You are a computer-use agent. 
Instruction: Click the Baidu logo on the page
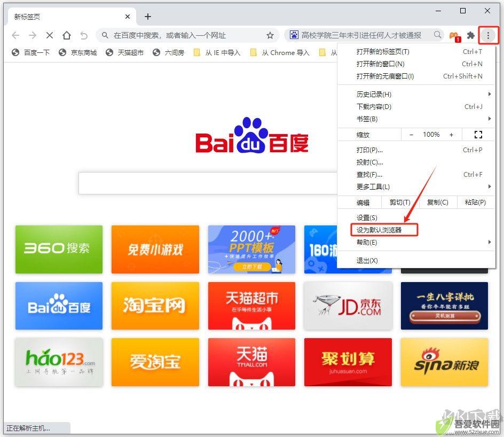point(251,135)
